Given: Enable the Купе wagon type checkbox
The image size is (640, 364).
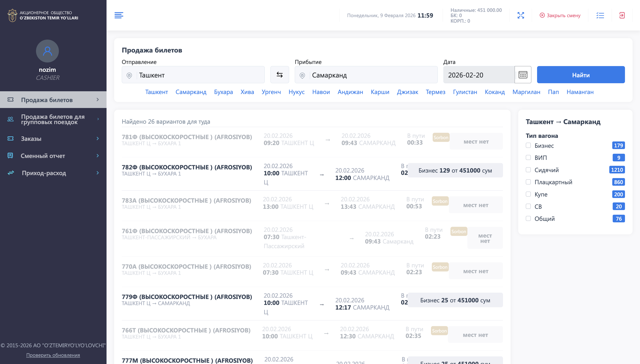Looking at the screenshot, I should (x=528, y=194).
